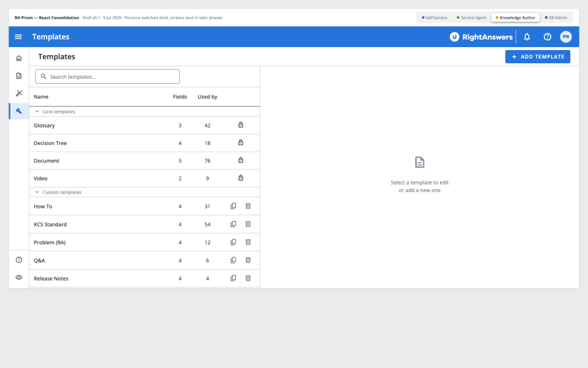This screenshot has width=588, height=368.
Task: Open the help icon in the sidebar
Action: (x=19, y=260)
